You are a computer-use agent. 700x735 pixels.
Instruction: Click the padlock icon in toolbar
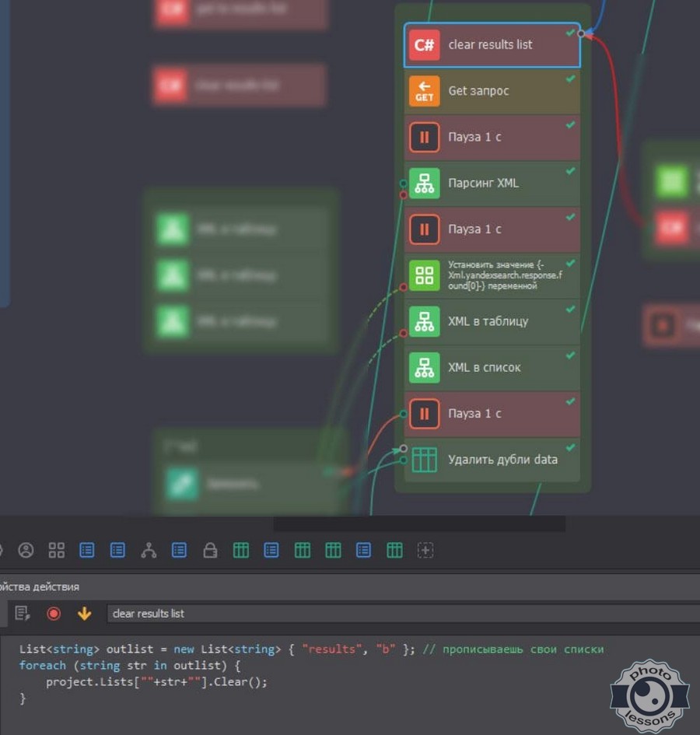point(210,551)
